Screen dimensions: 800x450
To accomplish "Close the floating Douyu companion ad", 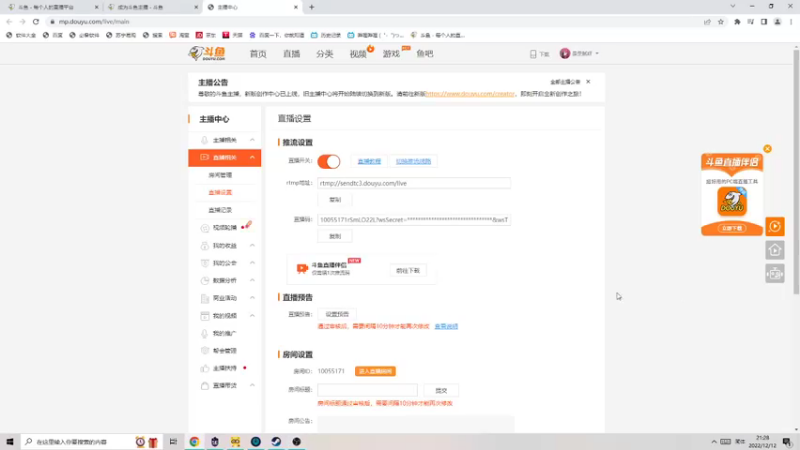I will (x=767, y=149).
